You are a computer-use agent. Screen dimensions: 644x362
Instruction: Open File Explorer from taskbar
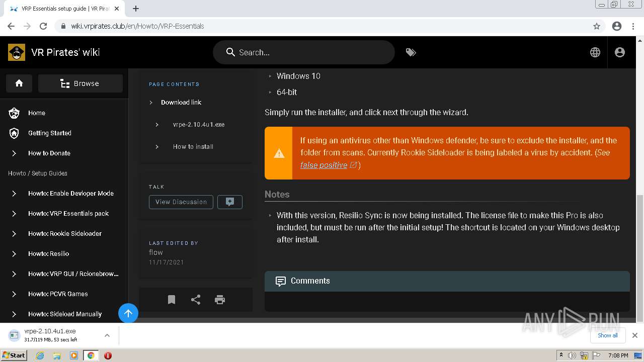[57, 355]
